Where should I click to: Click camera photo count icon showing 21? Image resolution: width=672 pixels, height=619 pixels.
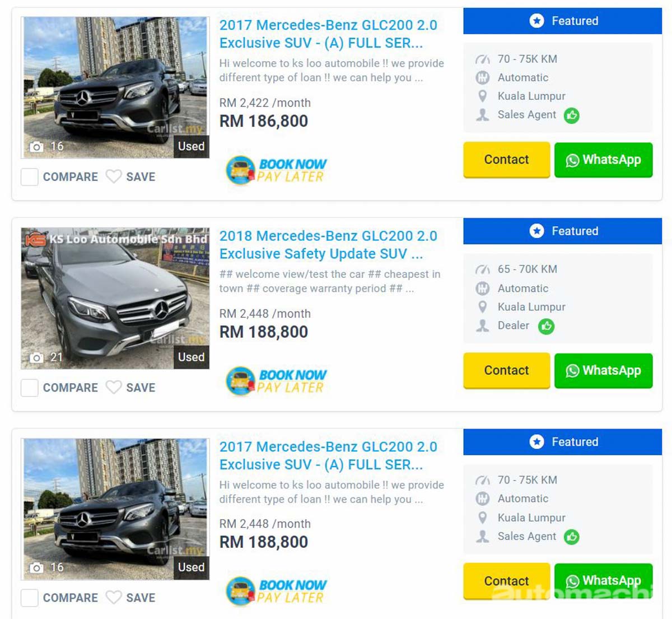point(36,357)
